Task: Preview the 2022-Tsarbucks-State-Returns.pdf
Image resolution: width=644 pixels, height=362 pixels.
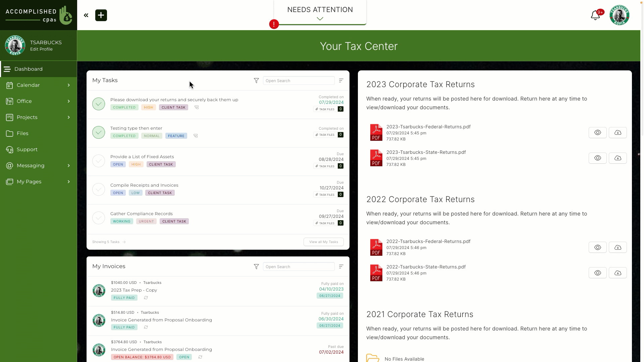Action: tap(598, 273)
